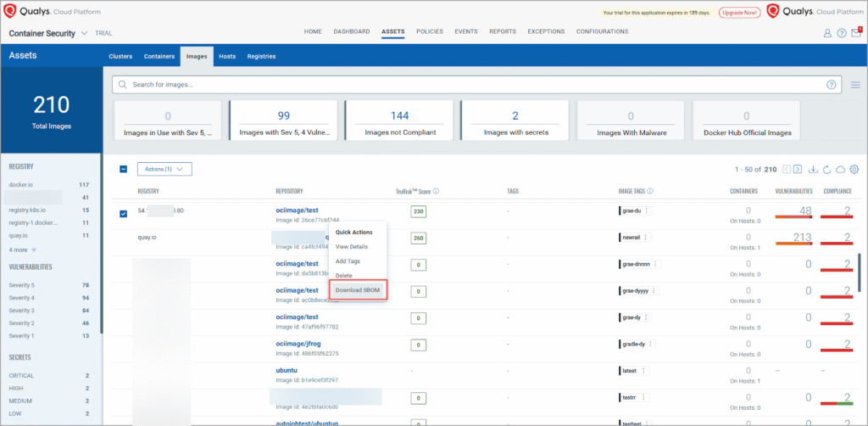Choose Add Tags in Quick Actions
Screen dimensions: 868x426
tap(348, 261)
